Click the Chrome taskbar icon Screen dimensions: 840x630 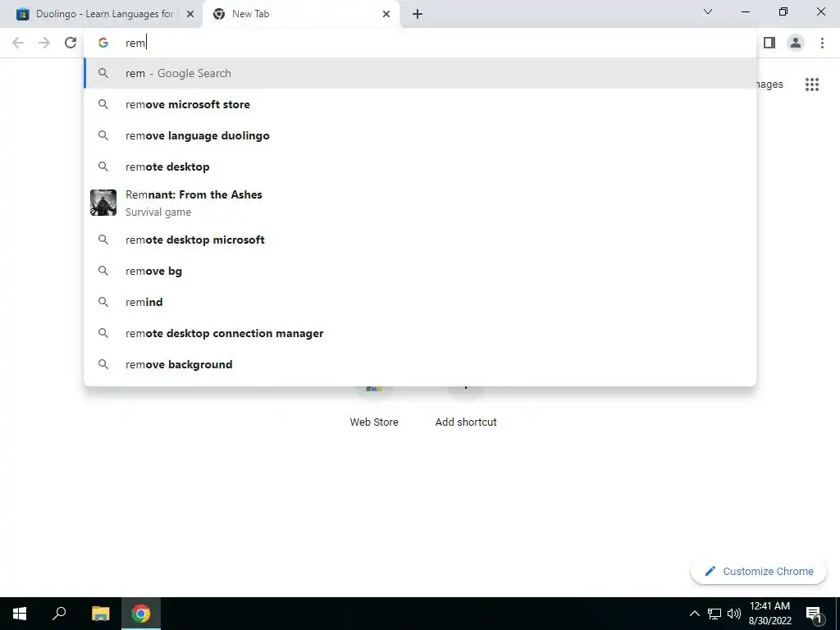(141, 614)
